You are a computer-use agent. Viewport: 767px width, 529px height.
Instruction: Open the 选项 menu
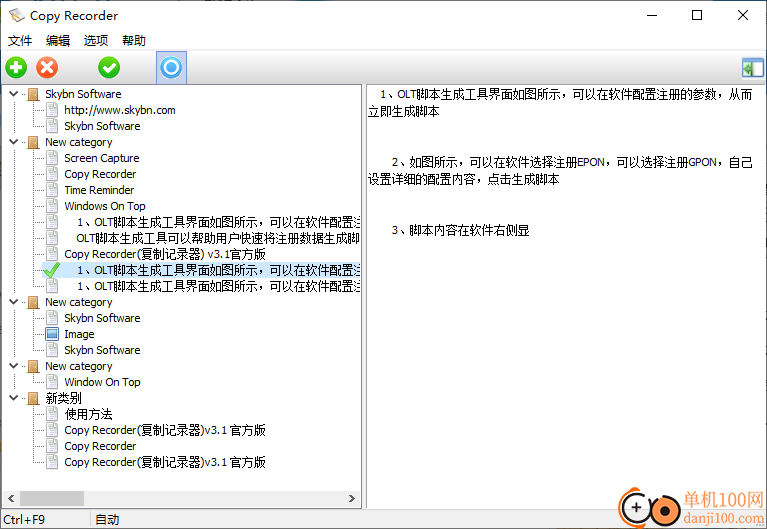[x=96, y=41]
